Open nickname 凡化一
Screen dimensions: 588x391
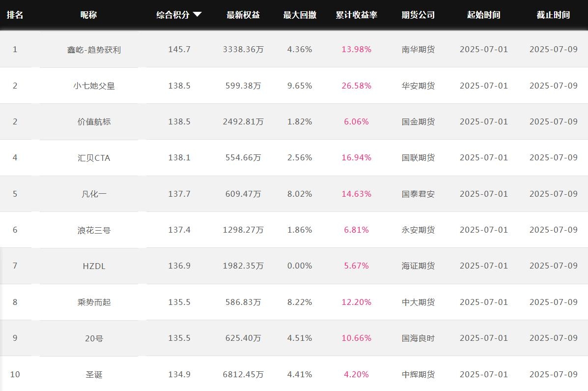click(94, 194)
